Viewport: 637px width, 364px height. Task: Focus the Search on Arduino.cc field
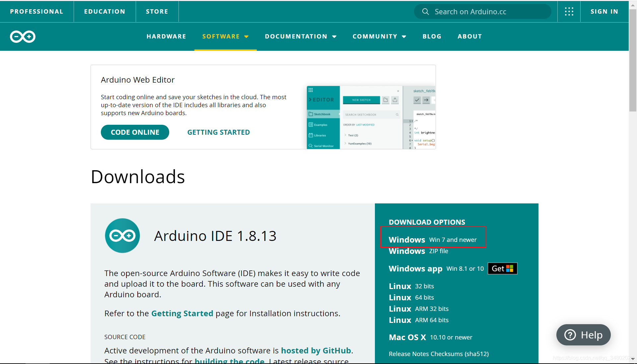click(x=483, y=12)
